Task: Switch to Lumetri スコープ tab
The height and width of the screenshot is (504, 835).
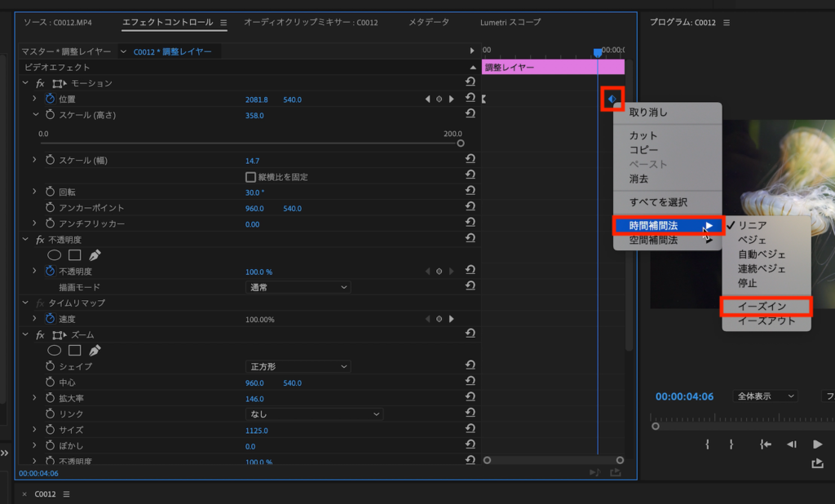Action: click(x=508, y=22)
